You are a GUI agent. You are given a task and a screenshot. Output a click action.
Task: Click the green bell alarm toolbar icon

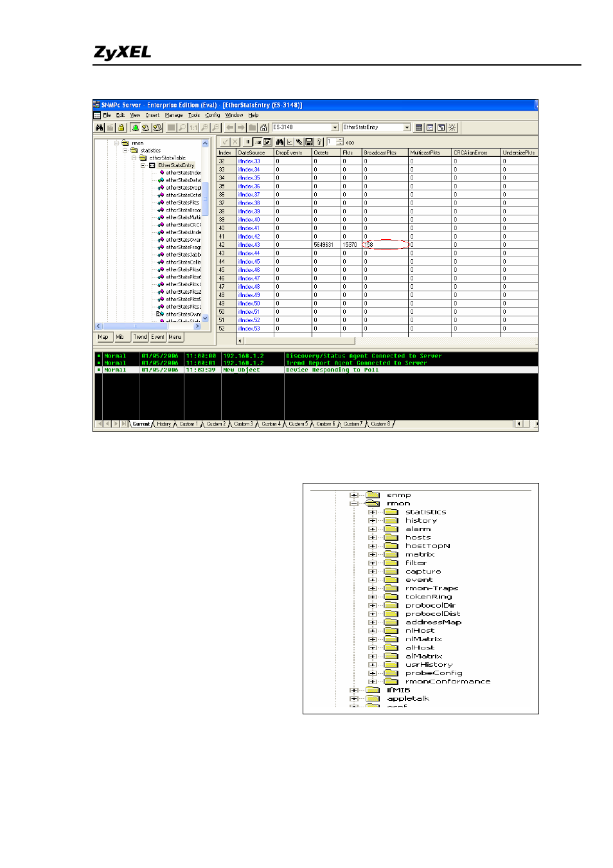pos(135,127)
